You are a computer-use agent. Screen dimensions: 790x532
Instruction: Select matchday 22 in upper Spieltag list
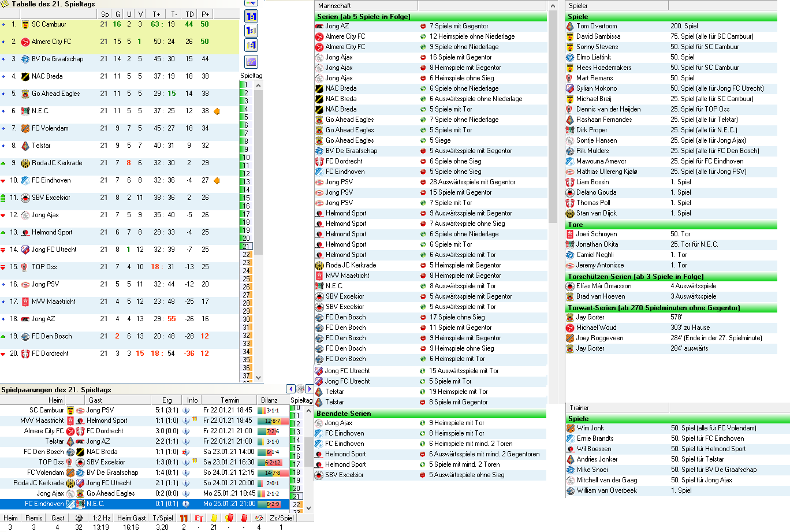246,254
